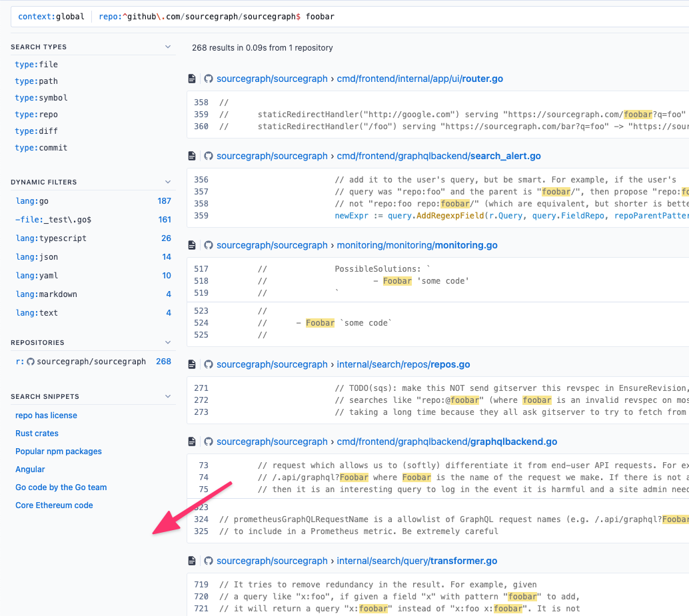Click line 272 in repos.go snippet
The width and height of the screenshot is (689, 616).
coord(440,400)
